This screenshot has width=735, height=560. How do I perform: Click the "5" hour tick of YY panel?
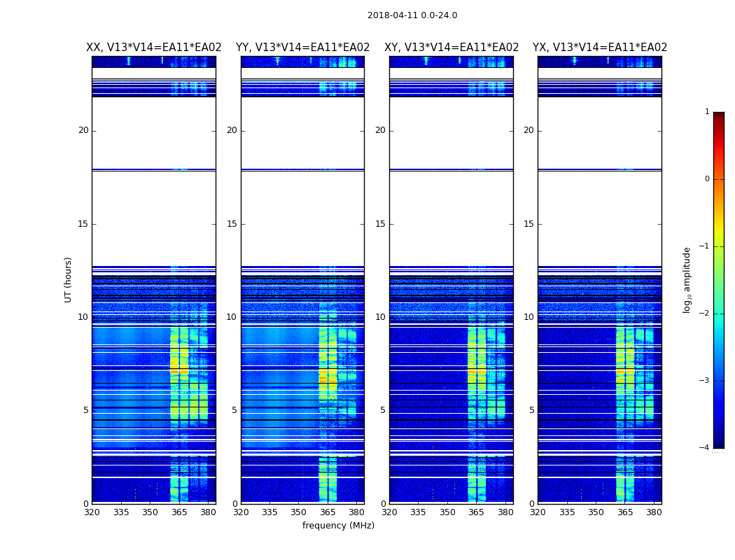(234, 410)
